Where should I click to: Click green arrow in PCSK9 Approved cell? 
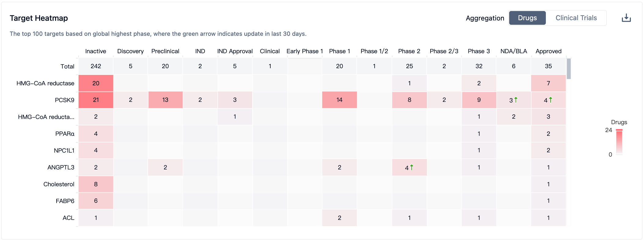click(x=551, y=100)
